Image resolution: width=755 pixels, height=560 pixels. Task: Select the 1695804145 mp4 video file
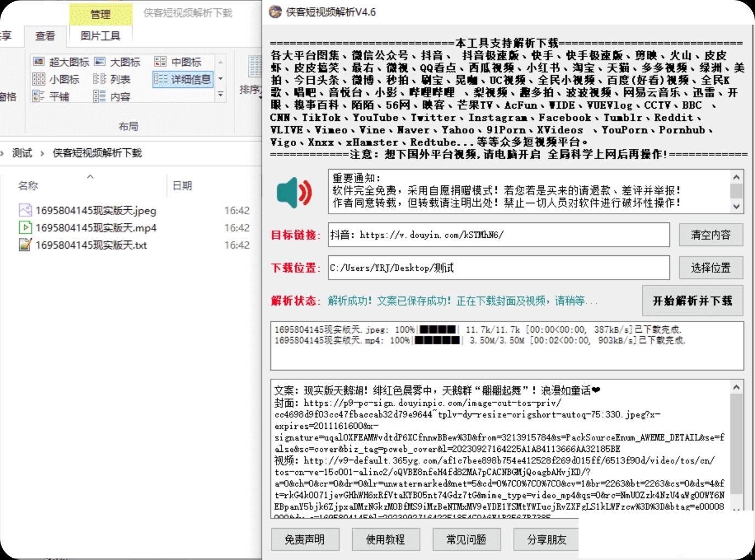coord(96,228)
